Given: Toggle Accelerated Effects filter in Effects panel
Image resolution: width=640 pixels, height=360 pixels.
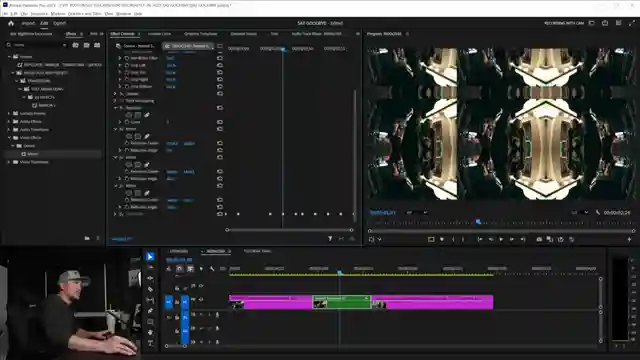Looking at the screenshot, I should [76, 45].
